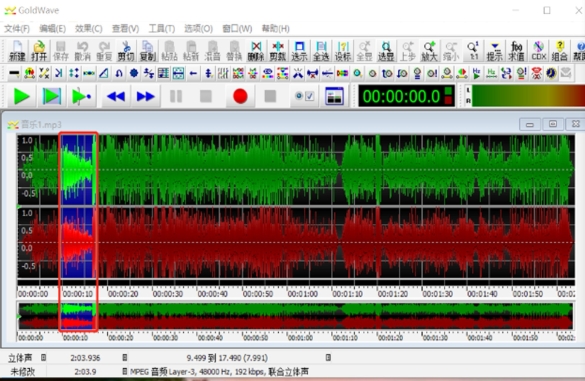Click the 1:1 zoom icon
Viewport: 585px width, 381px height.
pyautogui.click(x=473, y=51)
